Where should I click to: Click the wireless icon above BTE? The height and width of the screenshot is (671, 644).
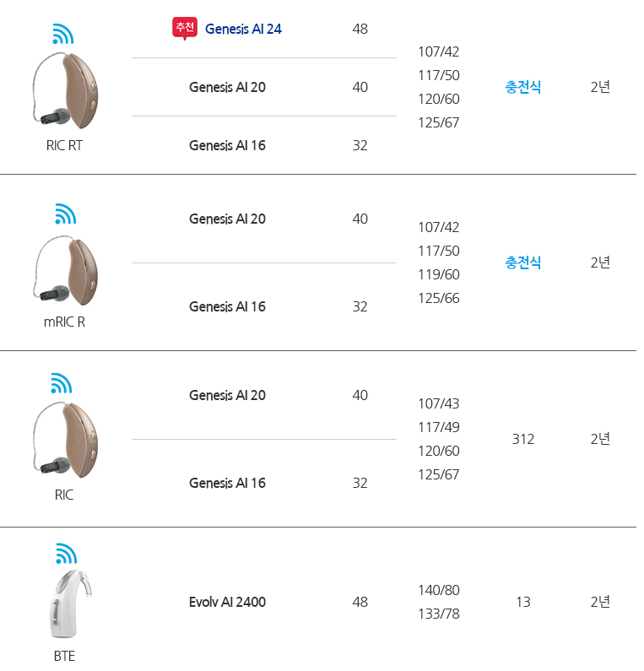click(66, 554)
